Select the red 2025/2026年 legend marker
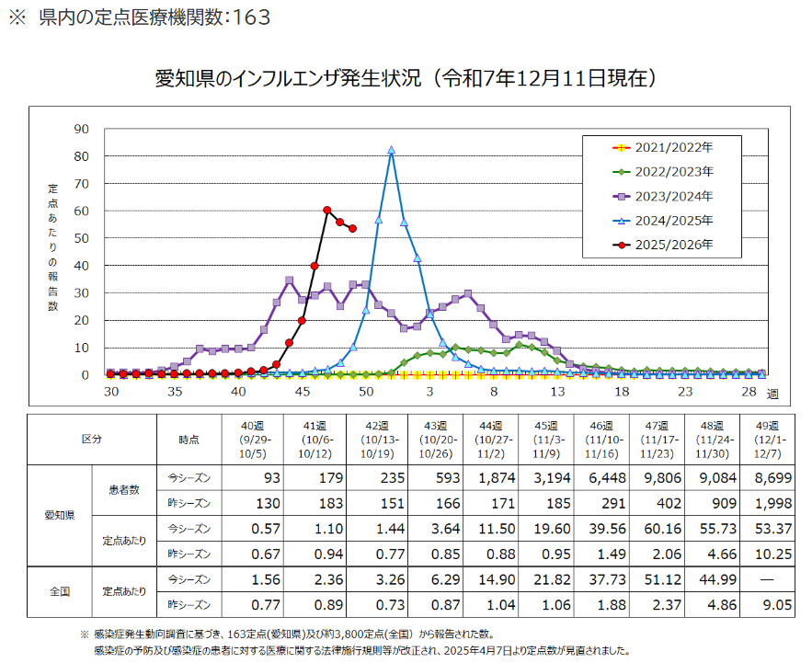 tap(622, 246)
